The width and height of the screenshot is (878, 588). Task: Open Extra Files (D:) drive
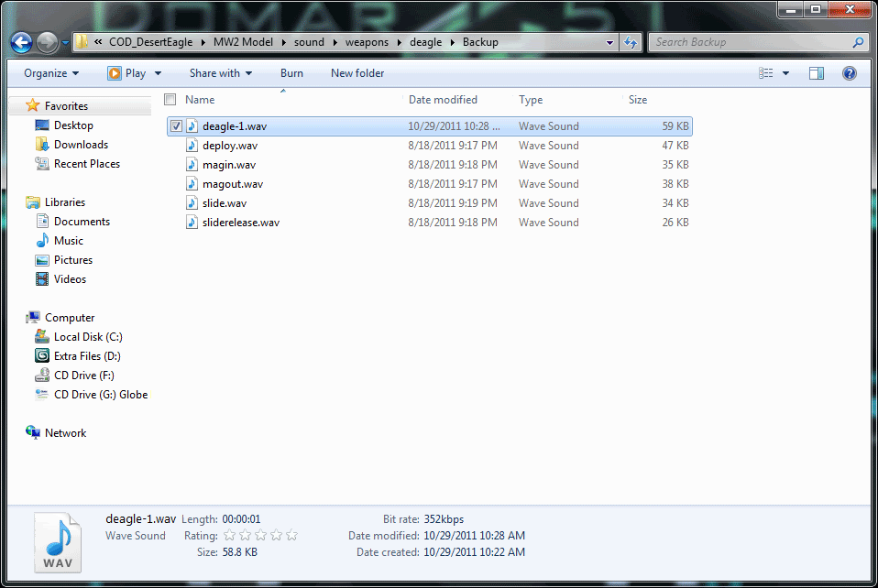tap(87, 356)
